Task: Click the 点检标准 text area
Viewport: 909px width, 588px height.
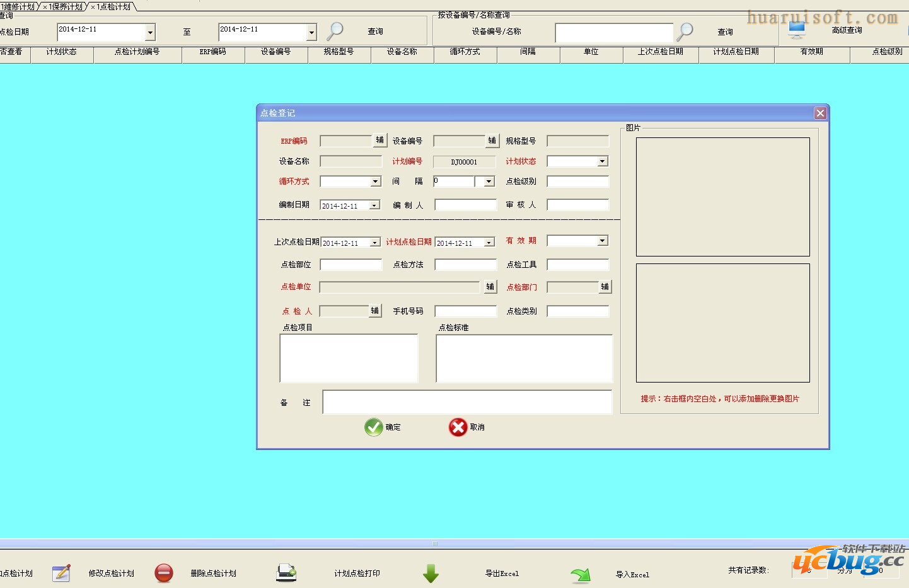Action: 524,358
